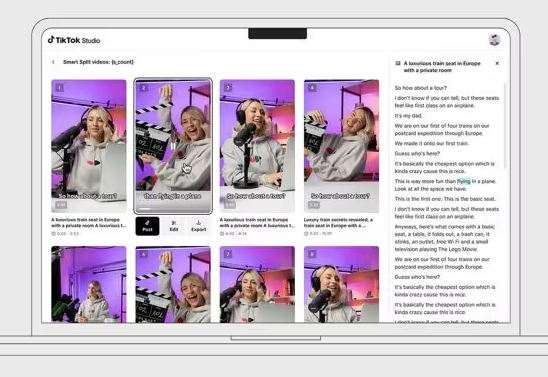Viewport: 548px width, 377px height.
Task: Close the transcript side panel
Action: [x=497, y=63]
